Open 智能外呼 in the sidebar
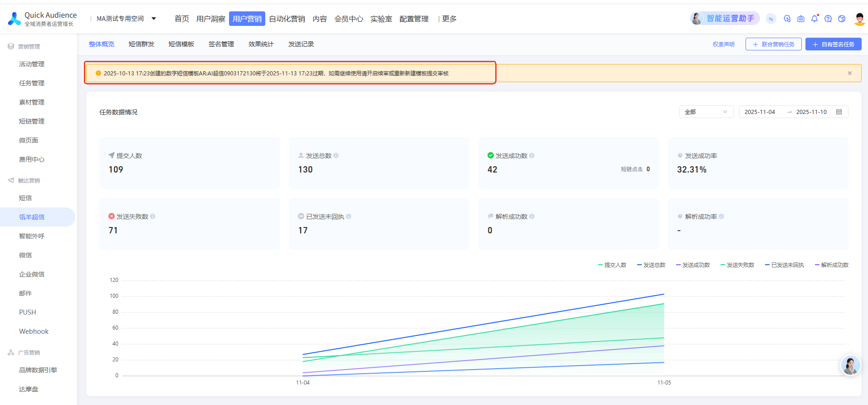Viewport: 868px width, 405px height. pyautogui.click(x=32, y=236)
